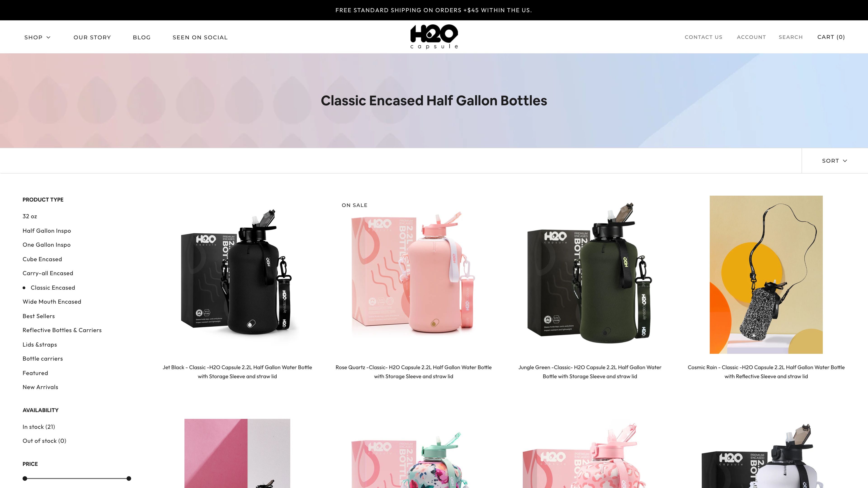The width and height of the screenshot is (868, 488).
Task: Open the SEARCH link
Action: [x=790, y=37]
